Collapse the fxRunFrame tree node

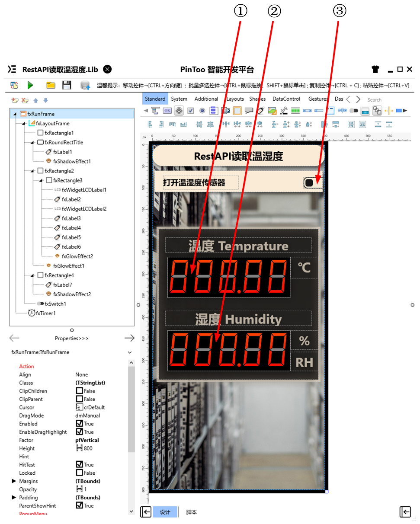(x=15, y=114)
